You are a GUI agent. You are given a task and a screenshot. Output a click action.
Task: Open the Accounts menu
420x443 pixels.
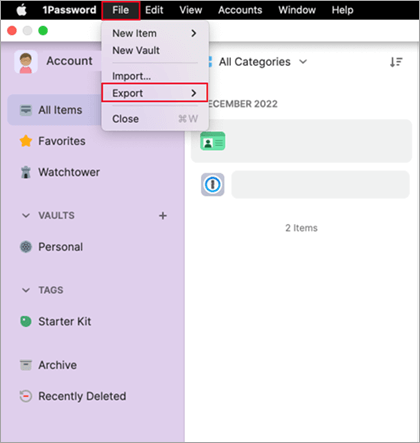tap(240, 10)
